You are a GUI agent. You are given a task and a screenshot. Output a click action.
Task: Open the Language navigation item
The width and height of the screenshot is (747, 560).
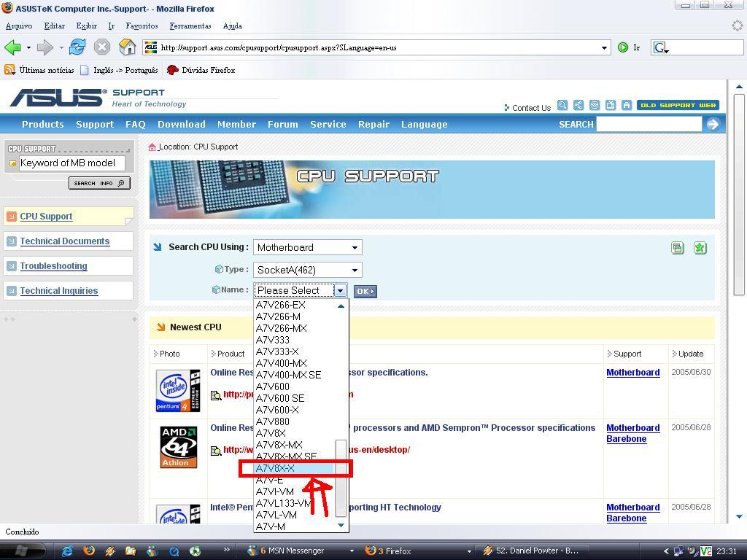pos(424,124)
